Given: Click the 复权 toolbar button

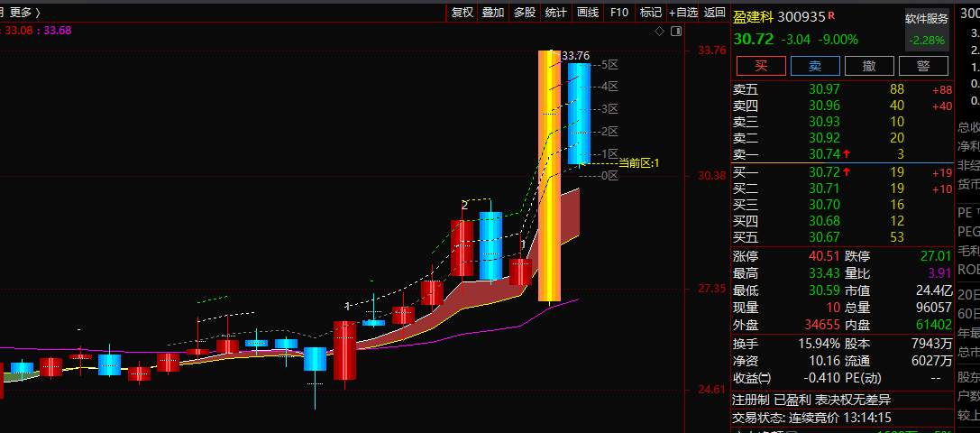Looking at the screenshot, I should pos(463,13).
